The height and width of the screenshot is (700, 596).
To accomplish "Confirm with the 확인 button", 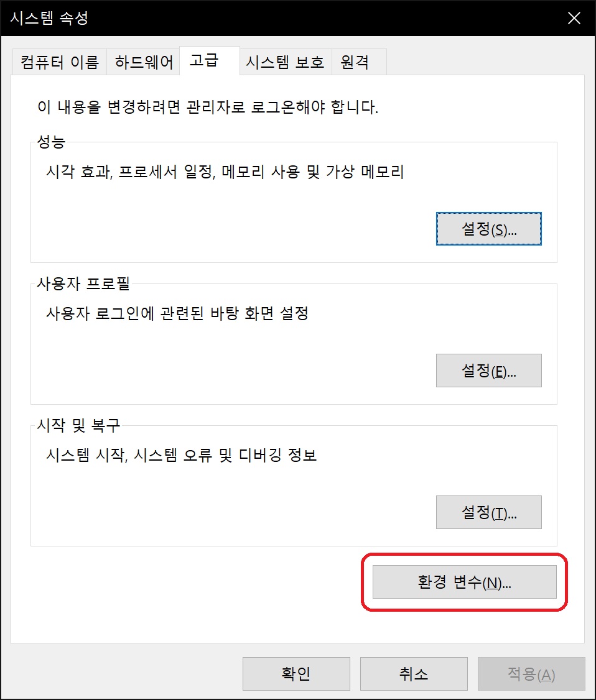I will [x=296, y=674].
